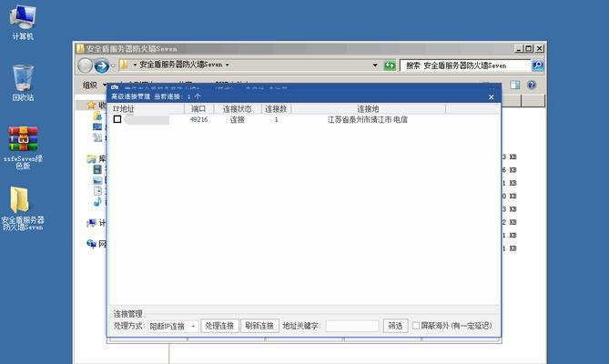Click the Explorer back navigation arrow
The width and height of the screenshot is (609, 364).
85,66
